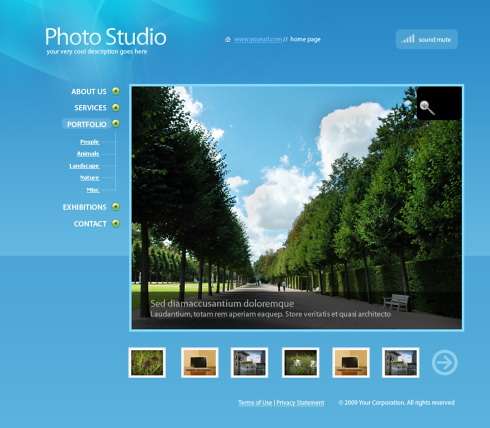This screenshot has height=428, width=490.
Task: Open the Privacy Statement link
Action: point(300,403)
